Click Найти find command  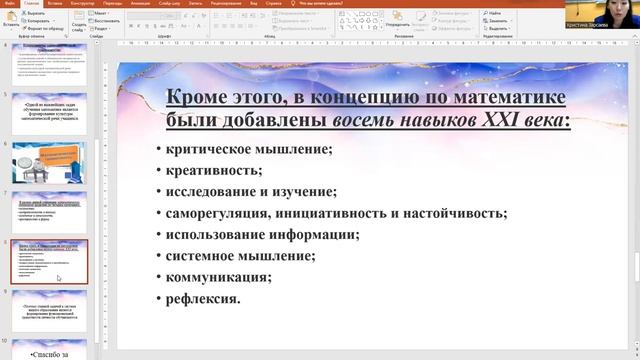[x=492, y=13]
